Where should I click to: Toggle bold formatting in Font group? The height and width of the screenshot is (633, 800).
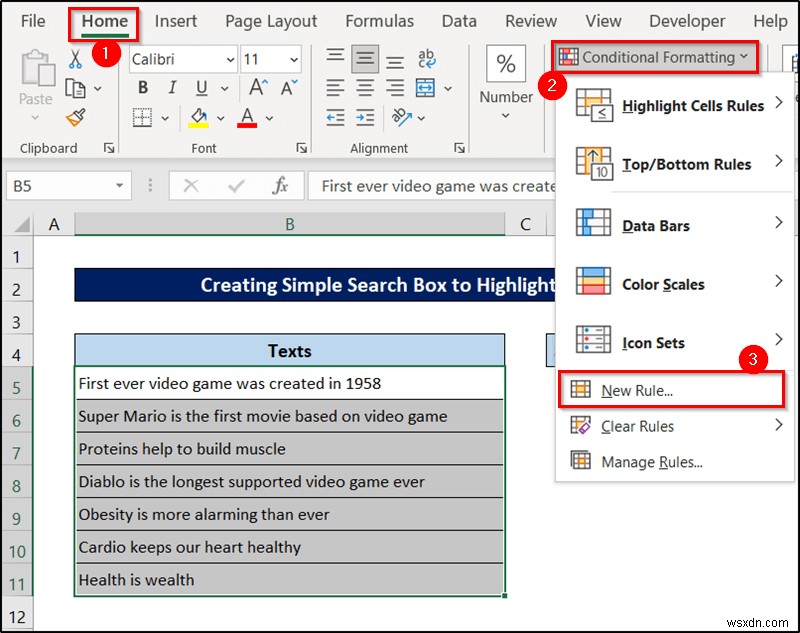[145, 87]
